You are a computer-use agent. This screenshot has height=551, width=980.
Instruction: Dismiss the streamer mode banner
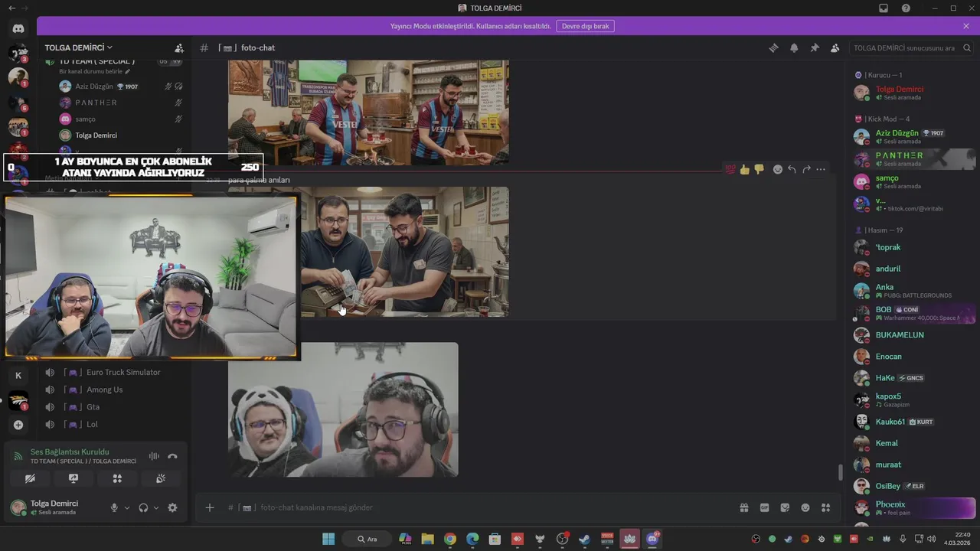(x=966, y=26)
